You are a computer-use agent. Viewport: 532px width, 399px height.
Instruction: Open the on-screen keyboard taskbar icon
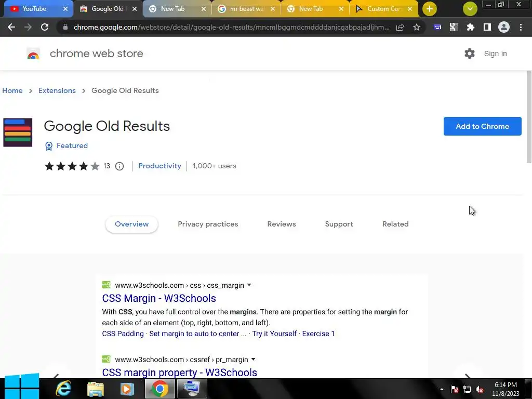[192, 389]
